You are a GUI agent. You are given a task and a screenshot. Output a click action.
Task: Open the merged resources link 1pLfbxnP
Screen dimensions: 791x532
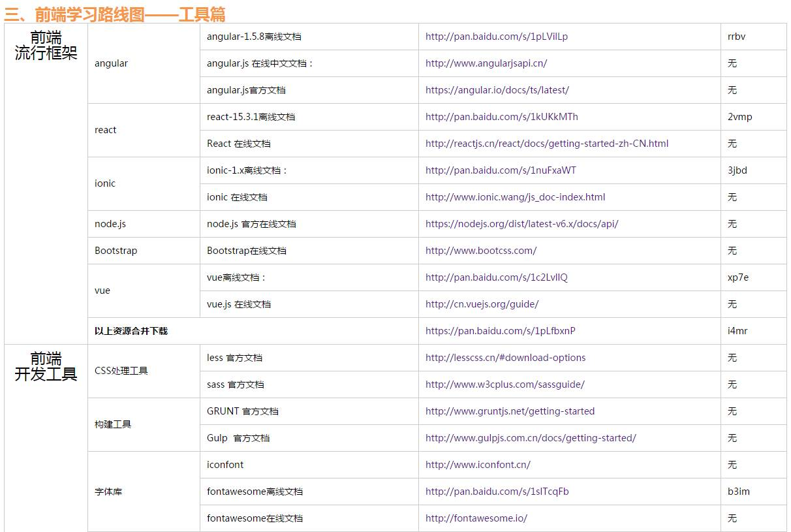[501, 331]
